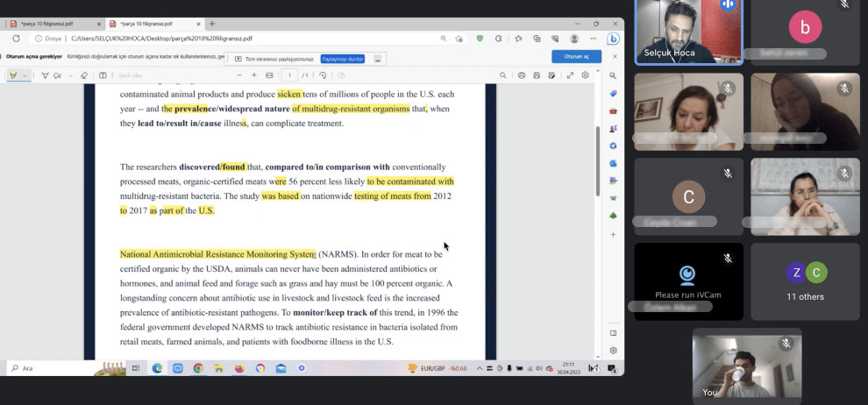Open Edge three-dot settings menu
The width and height of the screenshot is (868, 405).
pyautogui.click(x=594, y=39)
